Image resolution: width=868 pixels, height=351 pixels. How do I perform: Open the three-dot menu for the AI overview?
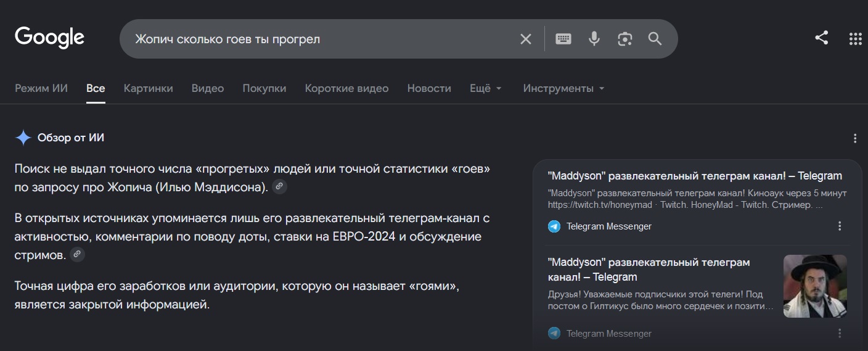pyautogui.click(x=855, y=138)
